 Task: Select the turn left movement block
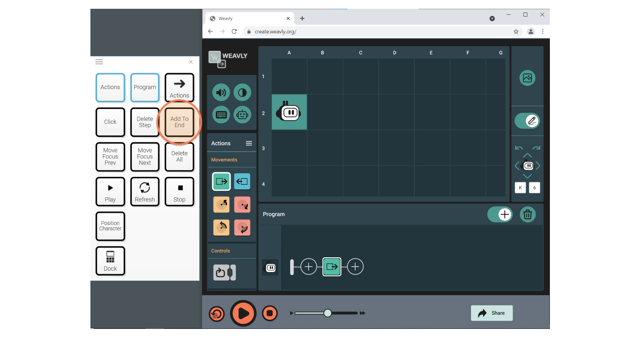(x=221, y=205)
